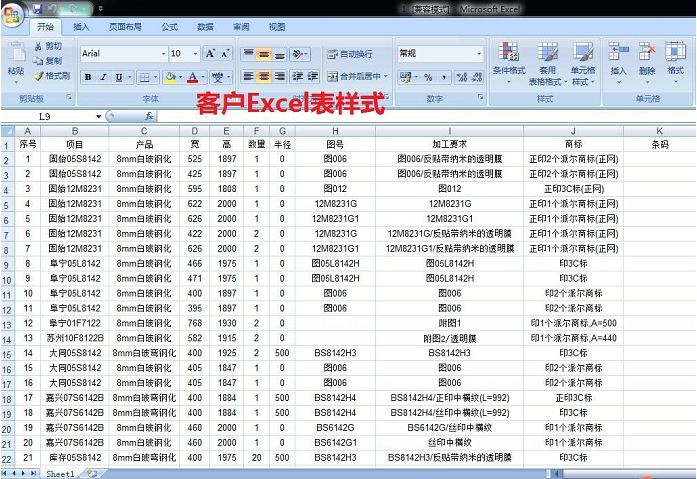Switch to the 数据 Data ribbon tab
Viewport: 697px width, 479px height.
tap(205, 27)
